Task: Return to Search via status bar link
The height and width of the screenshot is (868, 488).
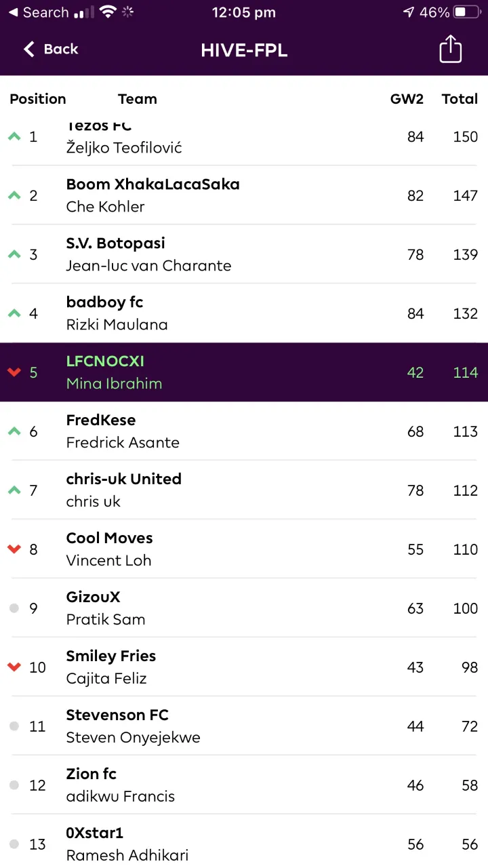Action: click(39, 12)
